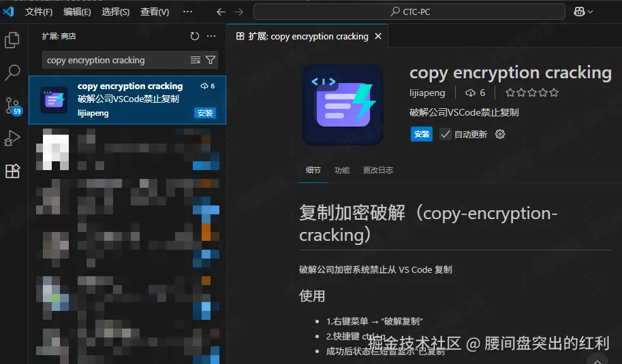The width and height of the screenshot is (622, 364).
Task: Click the install count cloud icon showing 6
Action: tap(471, 93)
